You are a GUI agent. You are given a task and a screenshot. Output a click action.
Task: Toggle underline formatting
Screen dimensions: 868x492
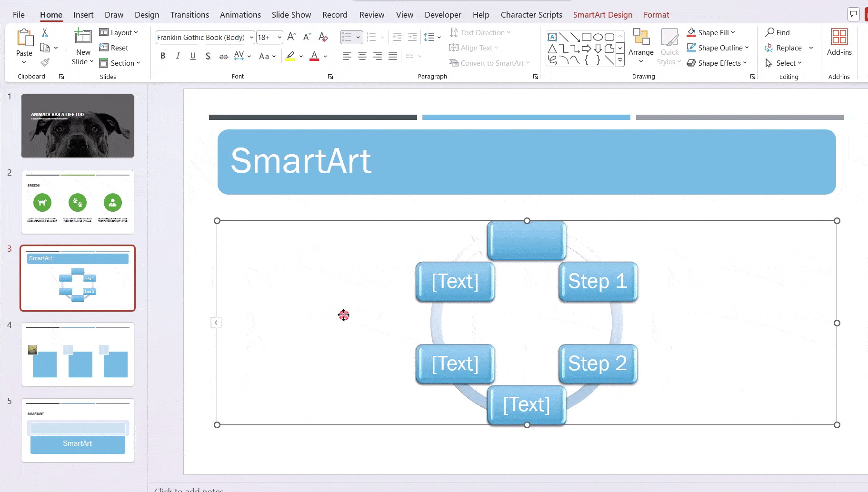click(192, 56)
